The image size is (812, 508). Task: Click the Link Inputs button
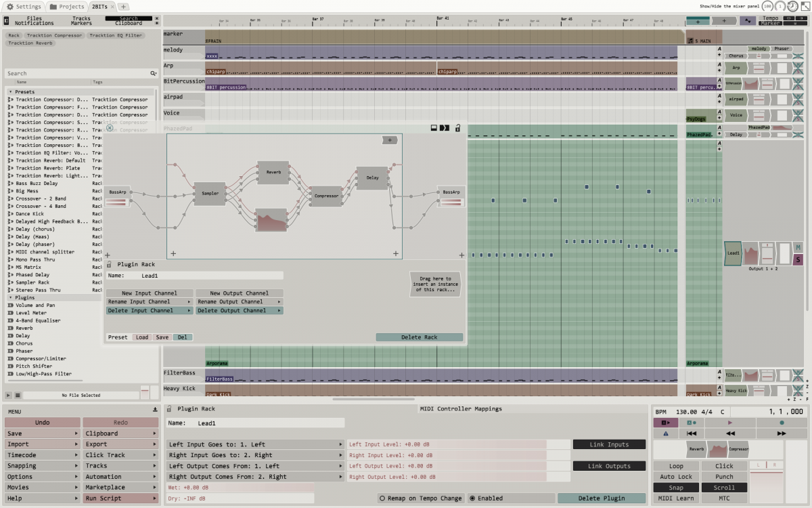(x=608, y=444)
